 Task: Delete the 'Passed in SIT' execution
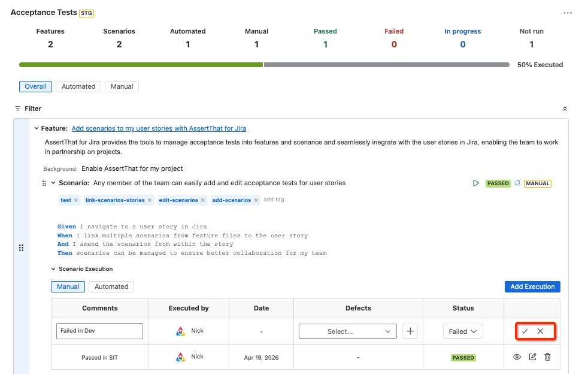click(x=547, y=357)
